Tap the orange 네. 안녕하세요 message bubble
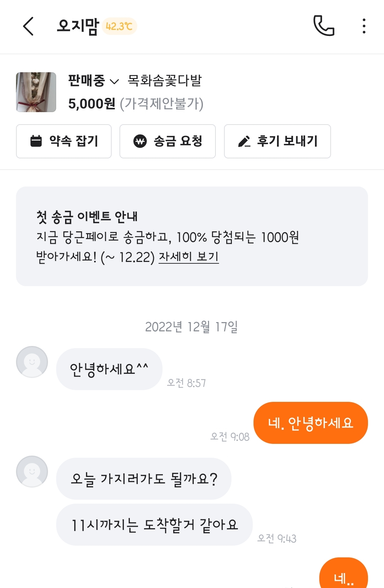Screen dimensions: 384x588 click(310, 423)
